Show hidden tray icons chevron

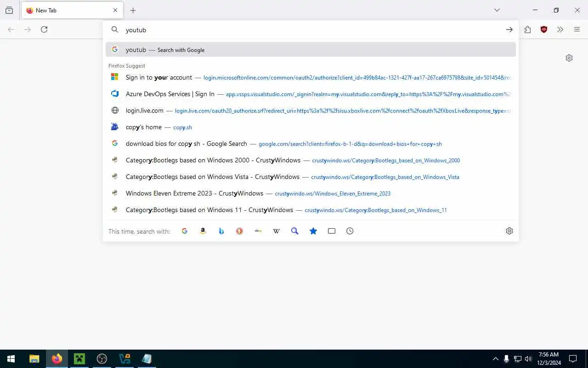pos(495,359)
